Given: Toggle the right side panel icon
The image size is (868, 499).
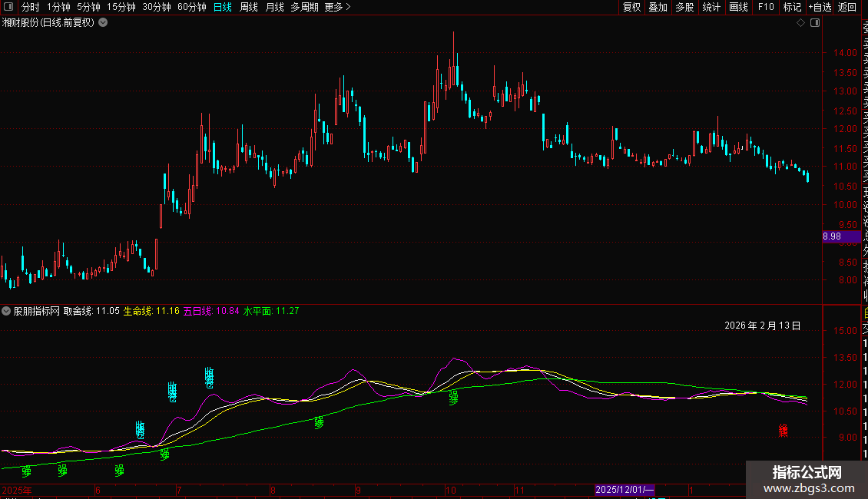Looking at the screenshot, I should coord(815,23).
